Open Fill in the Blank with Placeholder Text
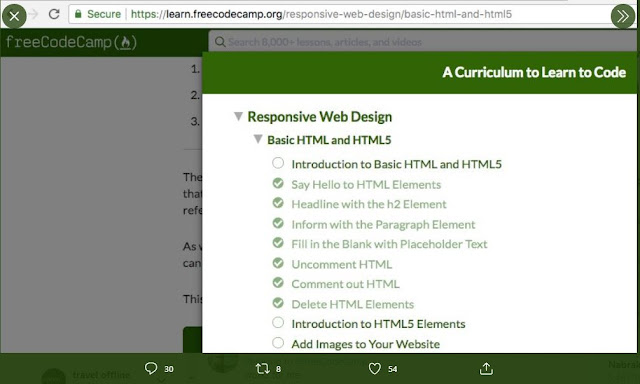Image resolution: width=640 pixels, height=384 pixels. point(389,244)
